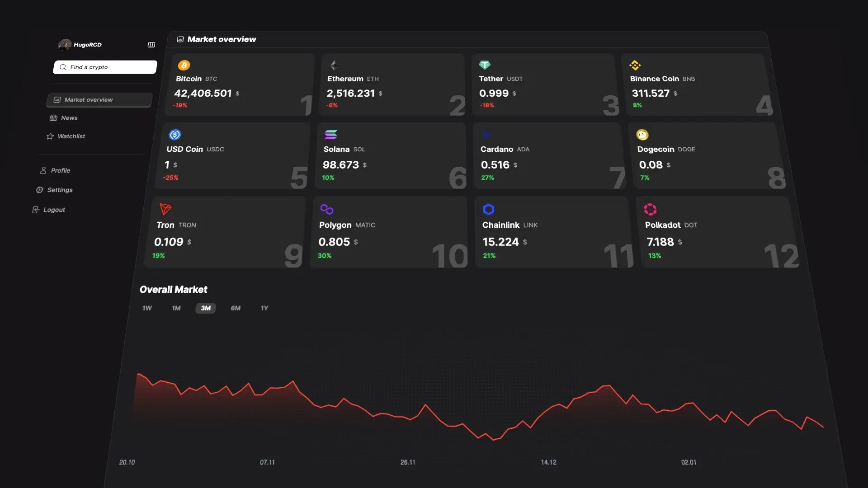The image size is (868, 488).
Task: Click the Overall Market heading
Action: pyautogui.click(x=173, y=290)
